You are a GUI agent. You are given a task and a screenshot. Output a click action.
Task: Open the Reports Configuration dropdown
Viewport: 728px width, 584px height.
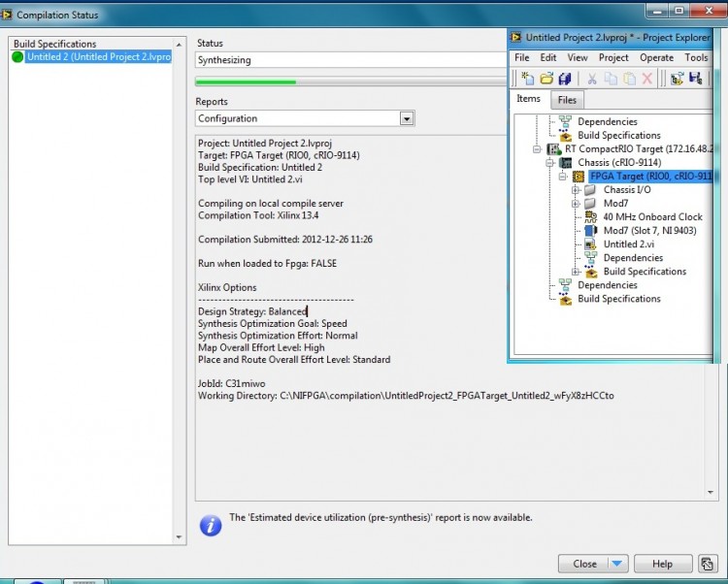pyautogui.click(x=407, y=118)
